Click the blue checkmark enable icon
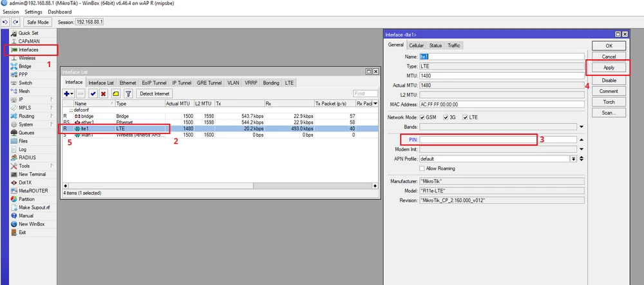 pyautogui.click(x=93, y=94)
